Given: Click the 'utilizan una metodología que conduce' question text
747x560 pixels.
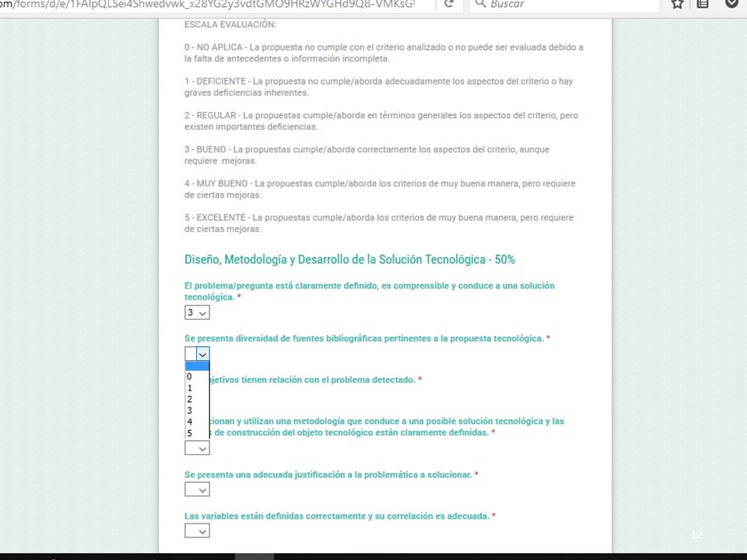Looking at the screenshot, I should coord(387,427).
